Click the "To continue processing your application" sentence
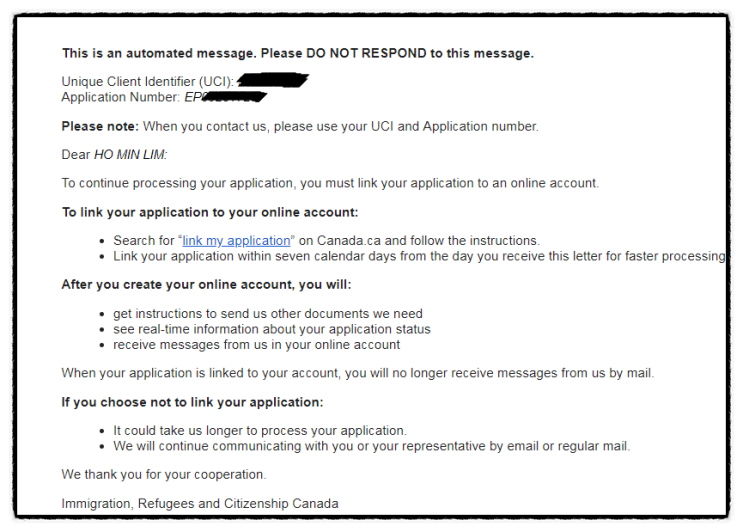Image resolution: width=743 pixels, height=532 pixels. coord(329,183)
